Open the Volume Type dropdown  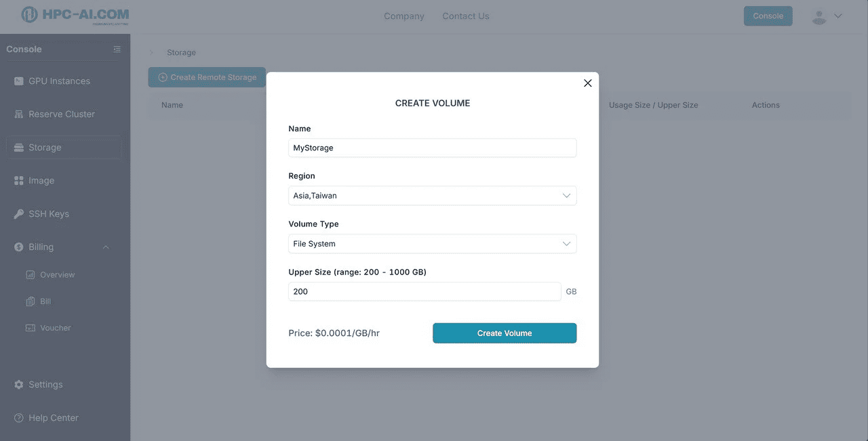tap(433, 244)
